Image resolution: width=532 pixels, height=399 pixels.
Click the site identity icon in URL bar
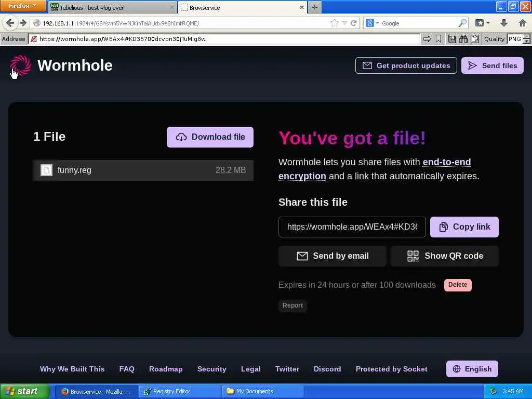[x=37, y=23]
